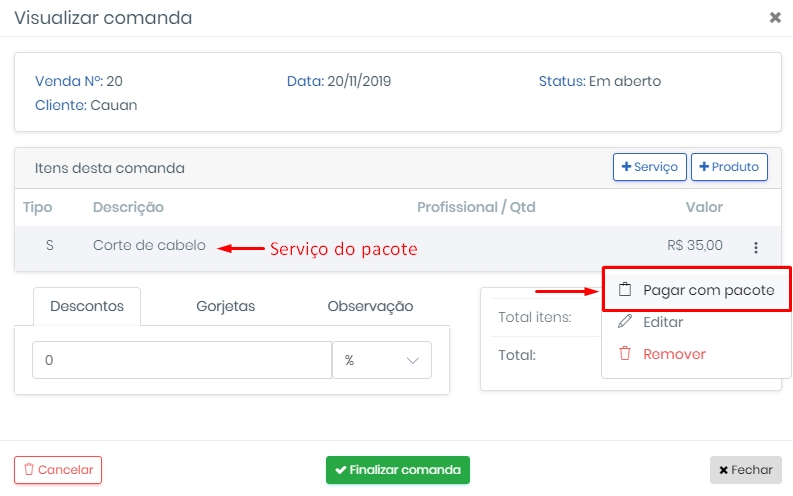Click the red trash icon beside Remover
The width and height of the screenshot is (793, 496).
click(x=625, y=353)
